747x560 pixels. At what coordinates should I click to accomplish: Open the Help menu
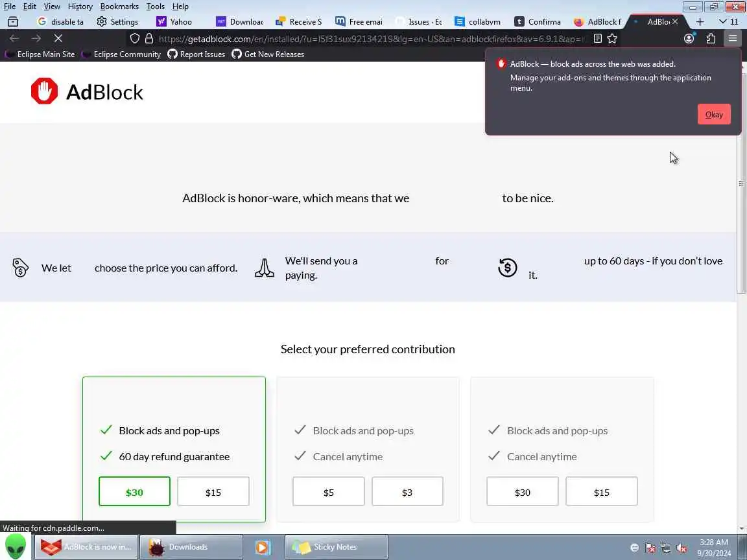point(180,6)
